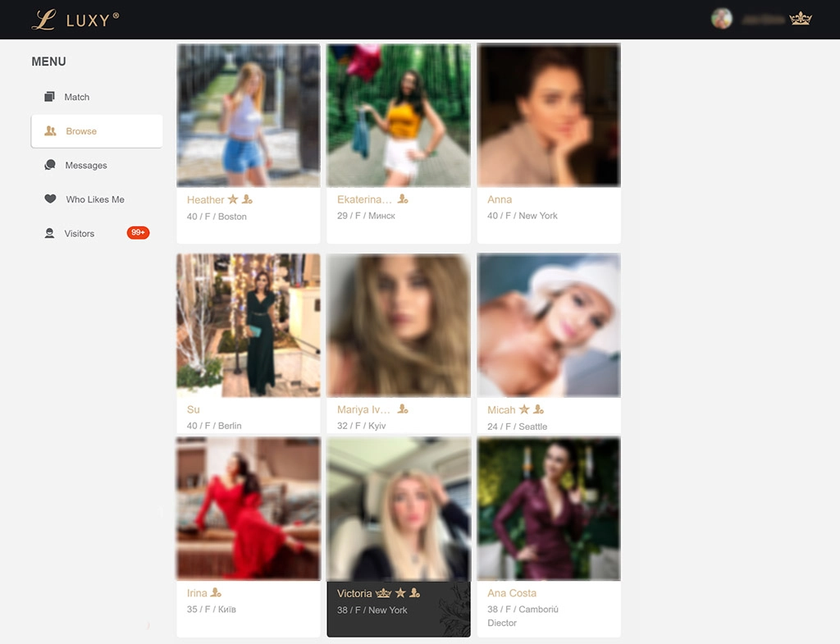Click the Browse people icon
This screenshot has width=840, height=644.
52,130
